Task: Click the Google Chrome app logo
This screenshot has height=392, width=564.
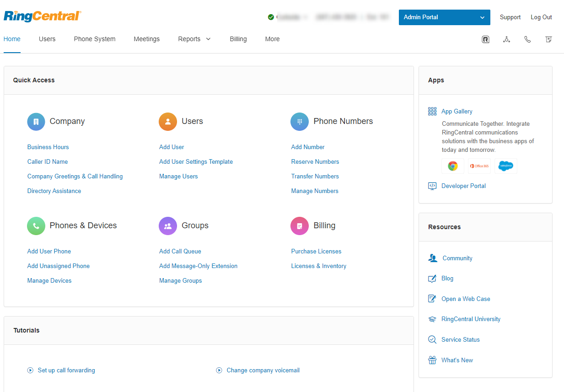Action: click(453, 166)
